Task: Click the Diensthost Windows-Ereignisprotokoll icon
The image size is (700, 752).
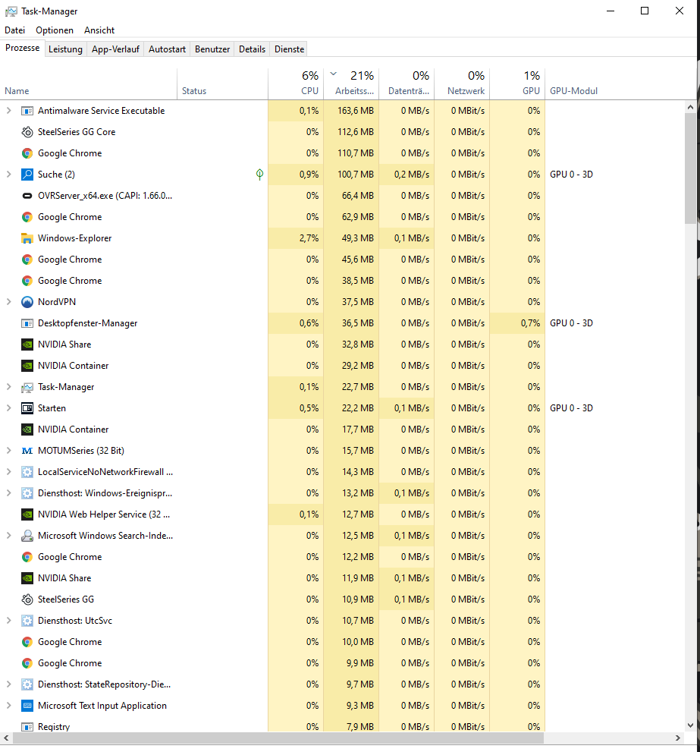Action: (27, 493)
